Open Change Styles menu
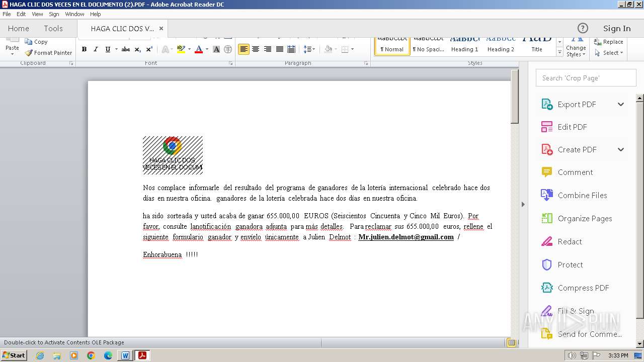Image resolution: width=644 pixels, height=362 pixels. 576,48
